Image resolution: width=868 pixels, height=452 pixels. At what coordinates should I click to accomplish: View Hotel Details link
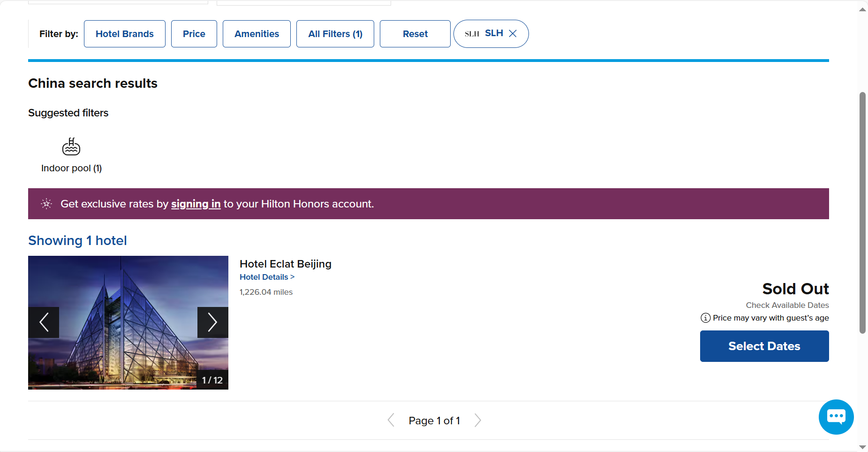267,277
